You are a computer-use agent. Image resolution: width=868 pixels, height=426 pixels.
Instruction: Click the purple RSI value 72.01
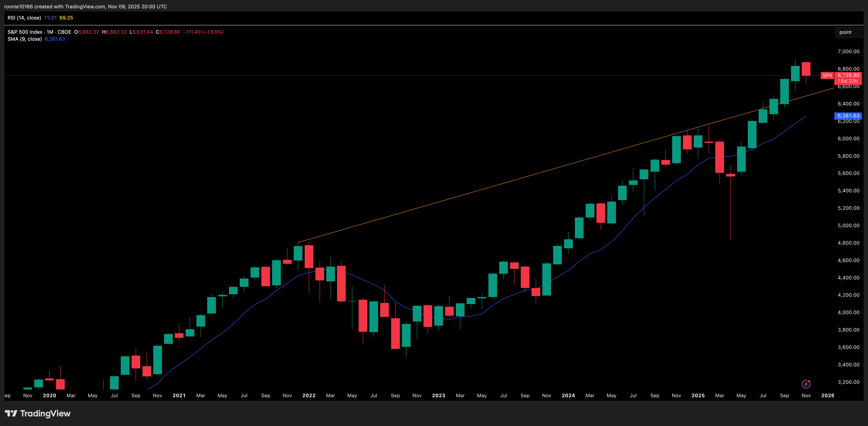[50, 18]
